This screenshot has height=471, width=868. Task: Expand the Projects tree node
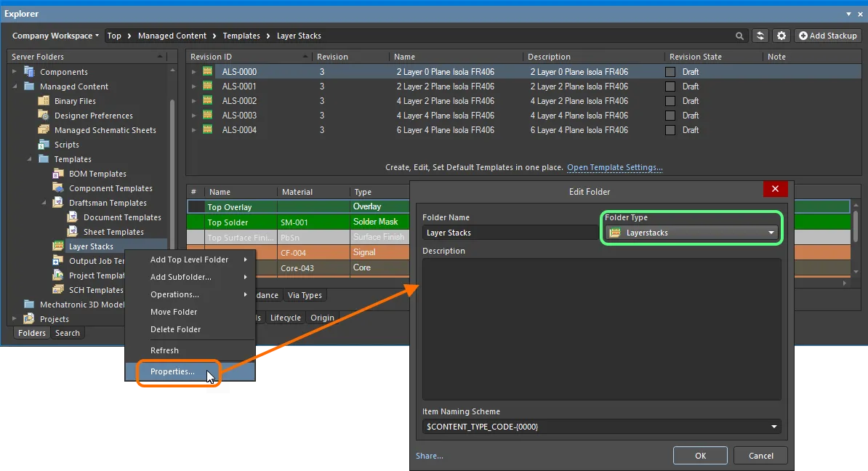[15, 318]
